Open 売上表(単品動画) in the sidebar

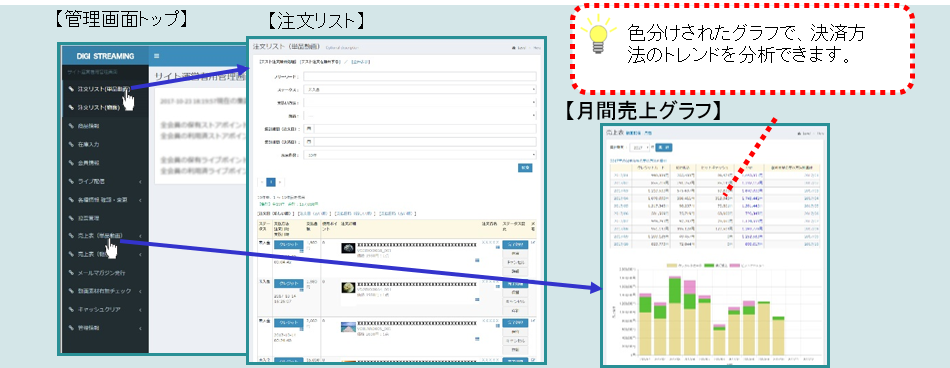101,236
